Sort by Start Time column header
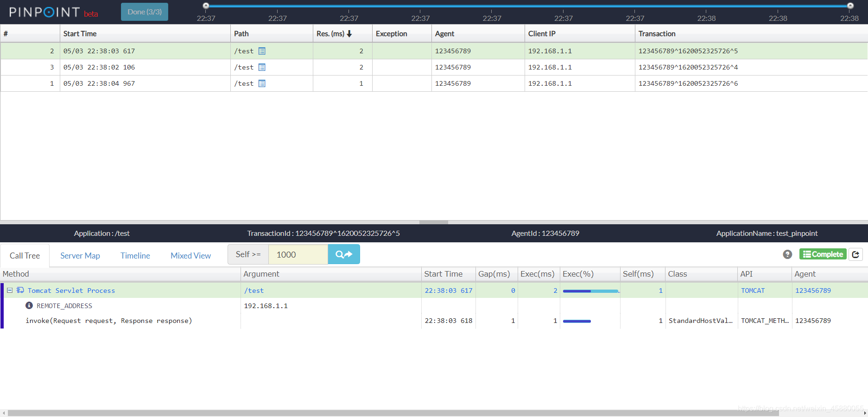Screen dimensions: 868x417 [x=145, y=34]
